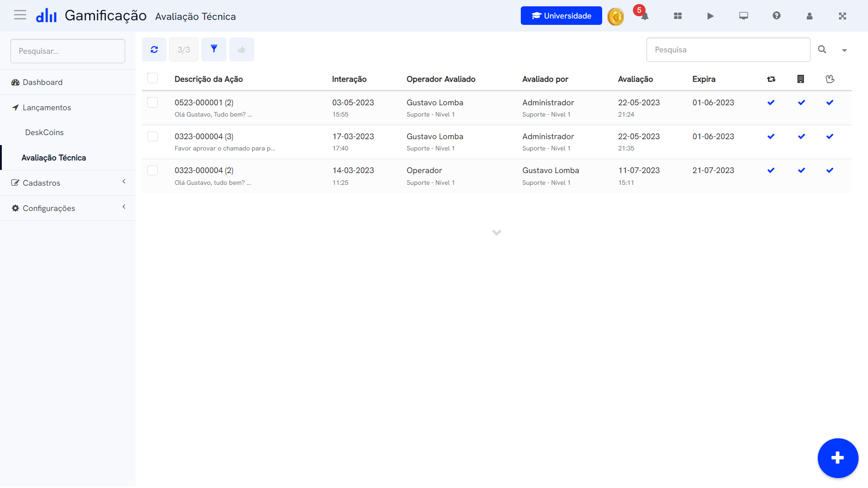Viewport: 868px width, 488px height.
Task: Open DeskCoins submenu item
Action: [x=68, y=132]
